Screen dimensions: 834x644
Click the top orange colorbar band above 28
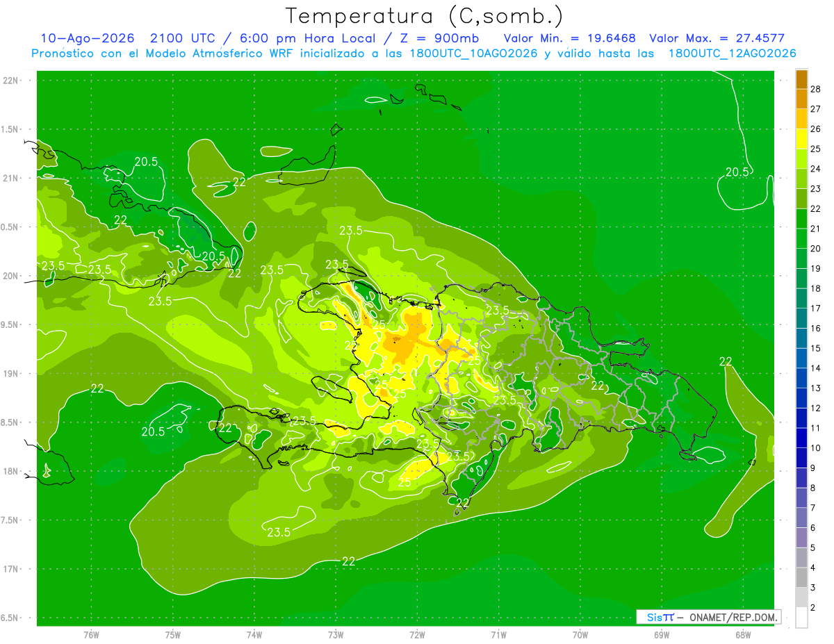802,79
